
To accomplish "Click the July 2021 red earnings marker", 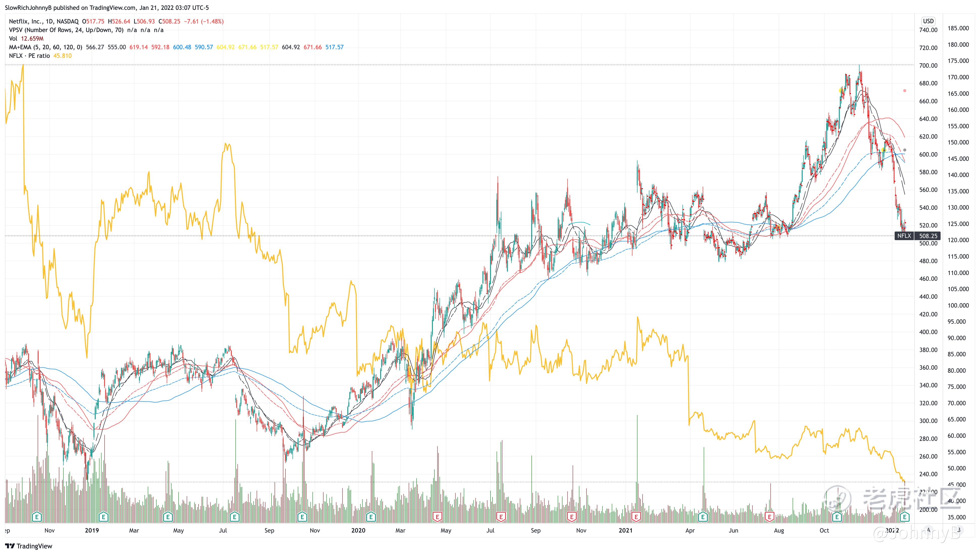I will (x=770, y=517).
